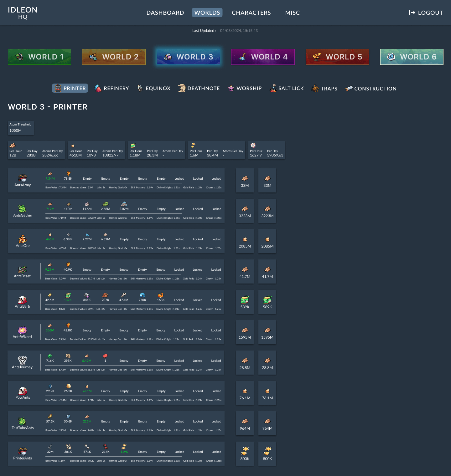
Task: Click the Oak Logs totals card showing 12B
Action: click(36, 150)
